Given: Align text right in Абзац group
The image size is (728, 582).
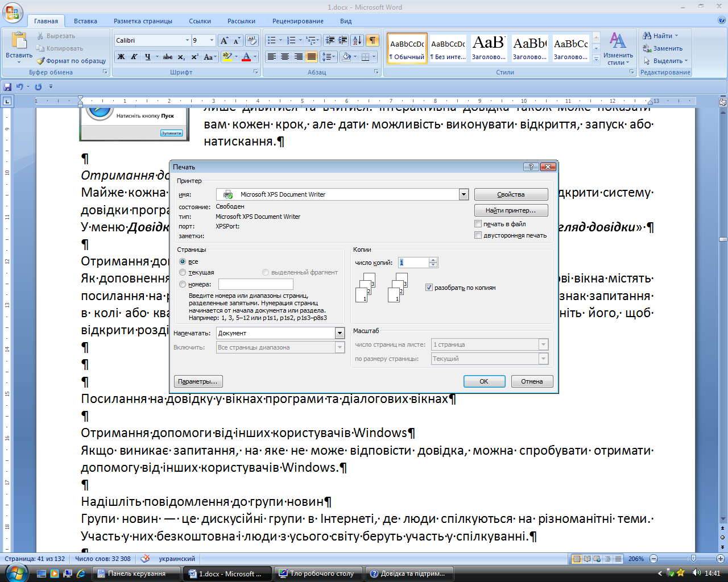Looking at the screenshot, I should [298, 57].
